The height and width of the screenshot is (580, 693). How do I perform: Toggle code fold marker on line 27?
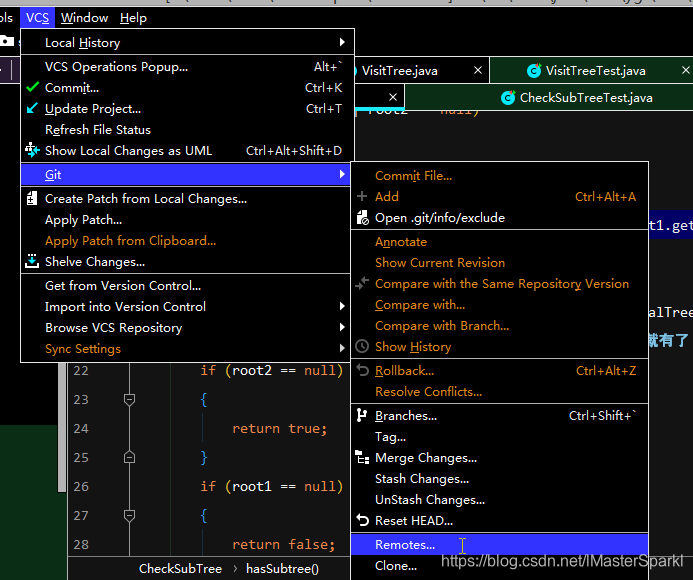point(129,515)
